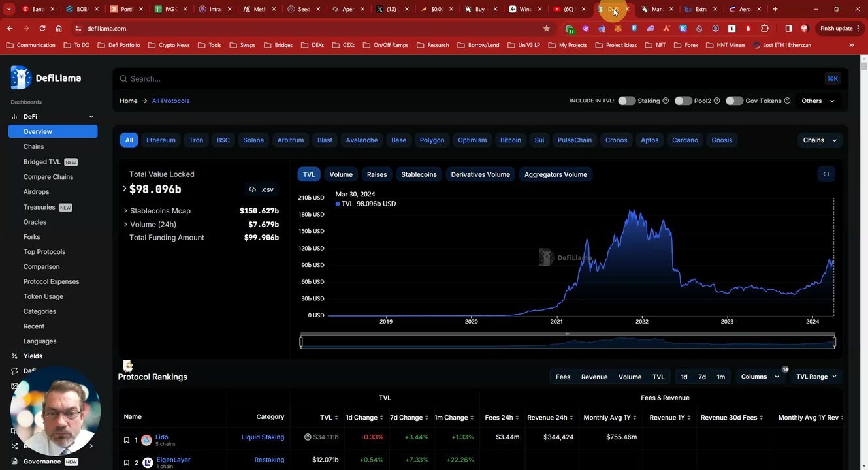
Task: Show the Fees column group
Action: click(563, 377)
